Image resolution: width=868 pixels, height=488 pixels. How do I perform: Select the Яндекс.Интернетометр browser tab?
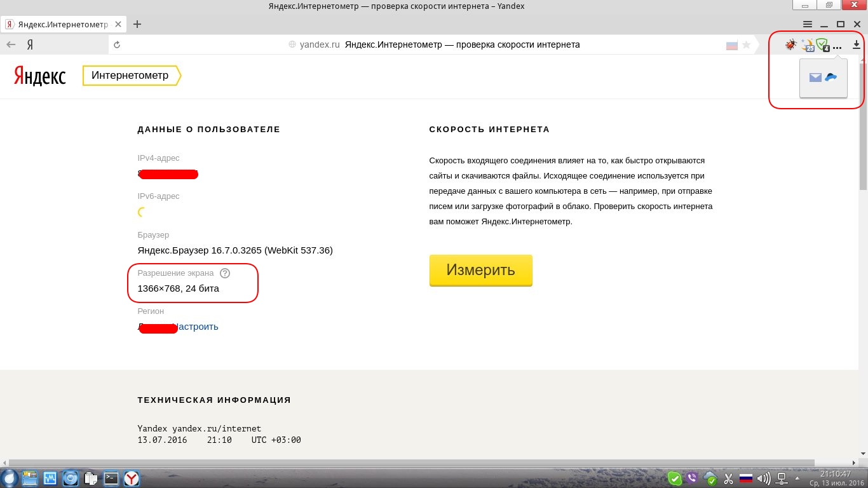pos(64,24)
